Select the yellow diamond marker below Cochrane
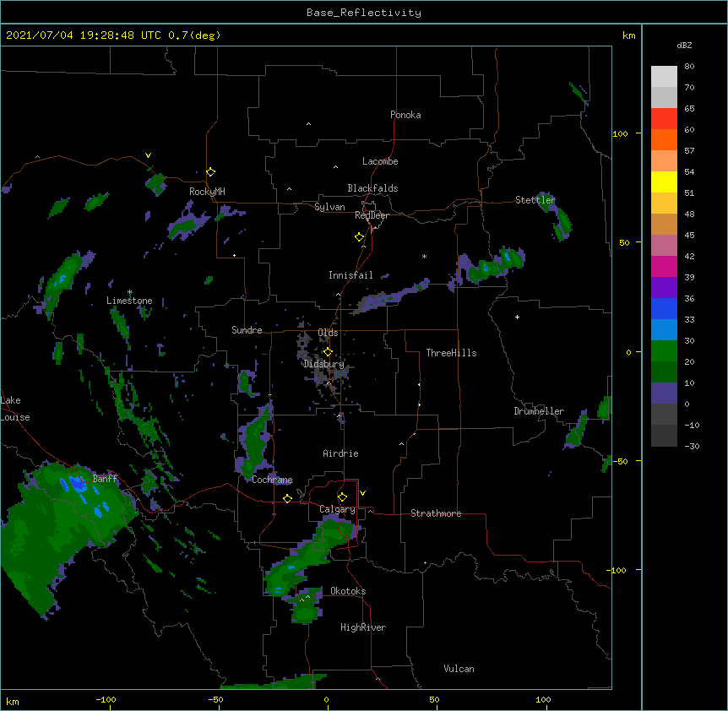 pos(287,498)
